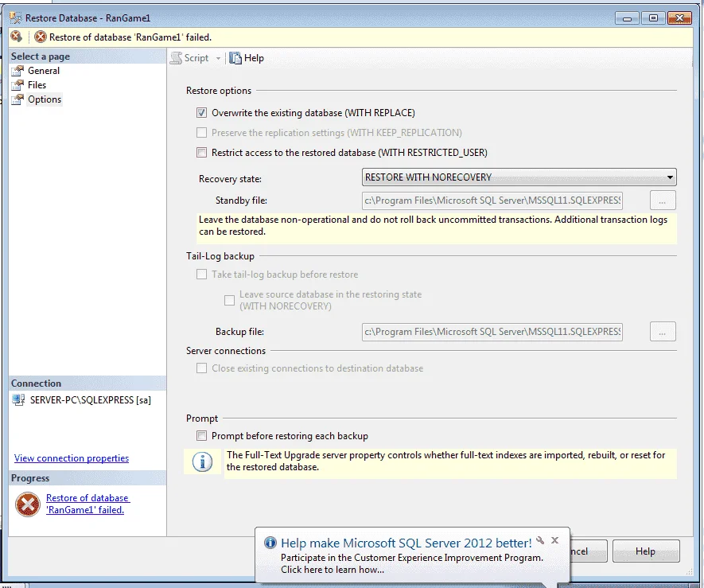Maximize the Restore Database window
The height and width of the screenshot is (588, 704).
point(653,18)
